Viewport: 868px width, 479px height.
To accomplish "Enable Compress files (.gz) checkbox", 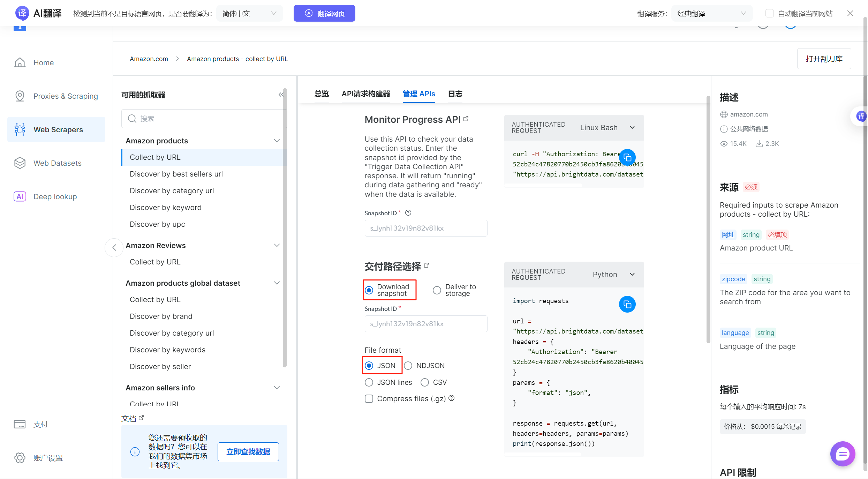I will pos(369,398).
